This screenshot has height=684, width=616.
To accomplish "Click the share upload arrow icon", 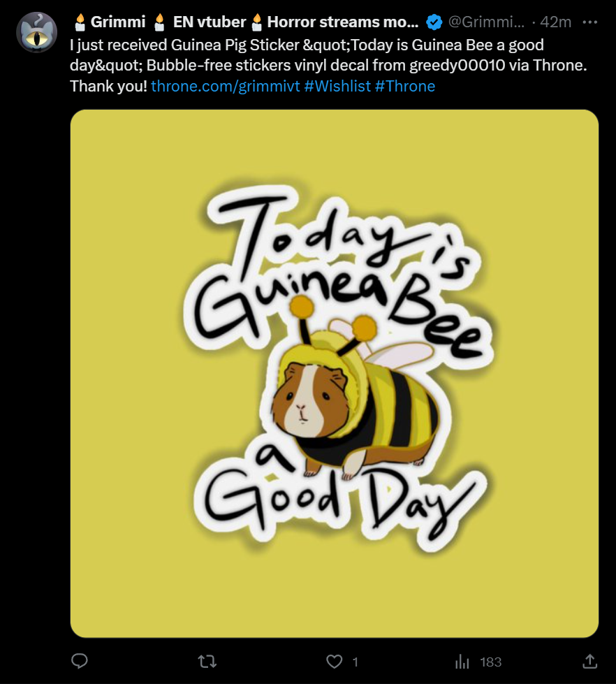I will tap(590, 662).
